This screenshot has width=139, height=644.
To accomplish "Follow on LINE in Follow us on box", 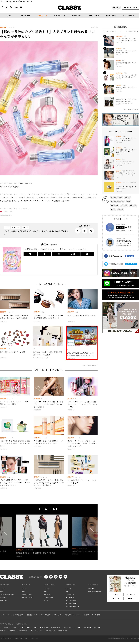I will pyautogui.click(x=73, y=254).
